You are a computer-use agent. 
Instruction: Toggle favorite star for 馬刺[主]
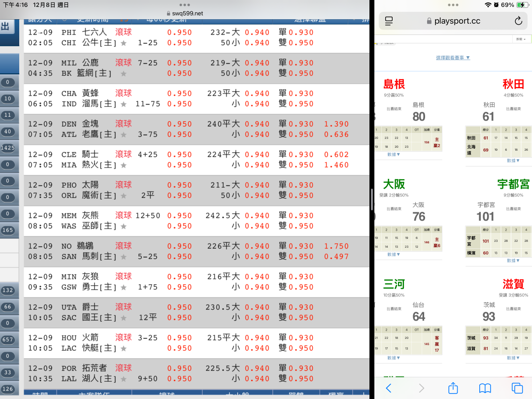click(x=124, y=257)
